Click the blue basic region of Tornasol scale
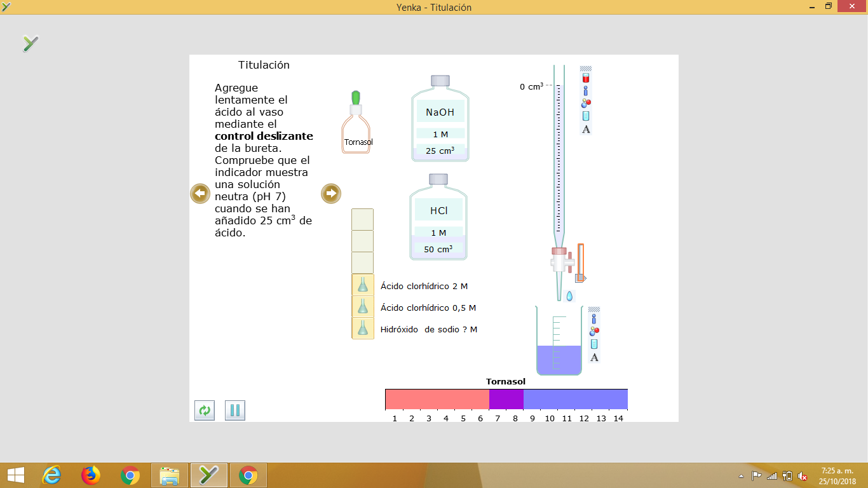 (x=576, y=399)
